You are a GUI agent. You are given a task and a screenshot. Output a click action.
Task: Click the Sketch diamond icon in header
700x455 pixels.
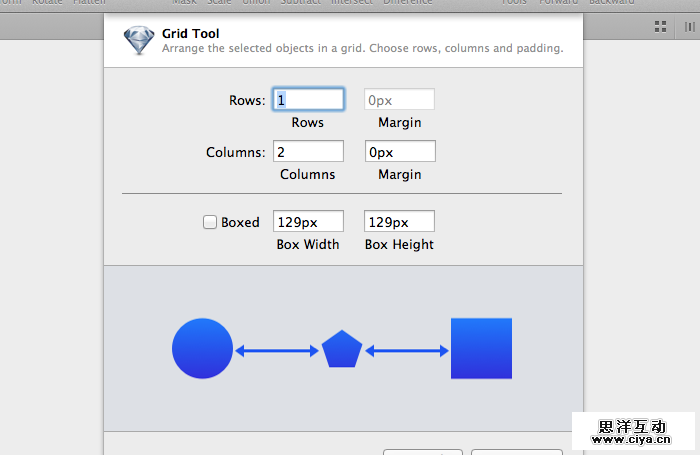(138, 41)
